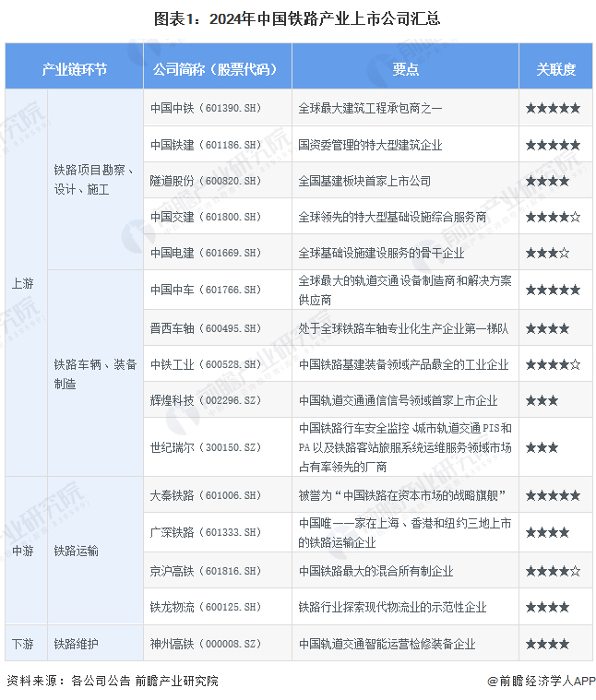The image size is (596, 700).
Task: Click 全球基础设施建设服务的骨干企业 description
Action: pos(381,253)
